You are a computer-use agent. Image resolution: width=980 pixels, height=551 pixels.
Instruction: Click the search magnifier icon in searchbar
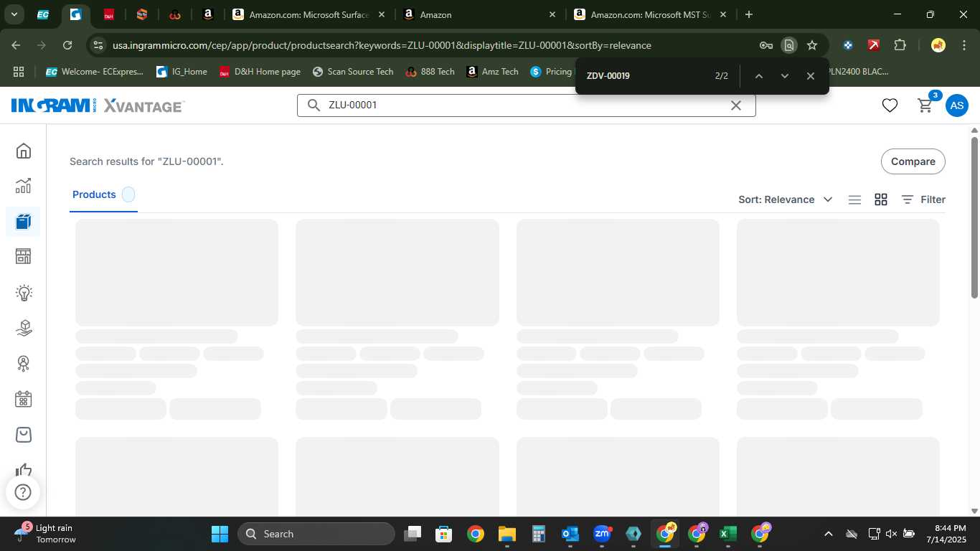click(314, 105)
